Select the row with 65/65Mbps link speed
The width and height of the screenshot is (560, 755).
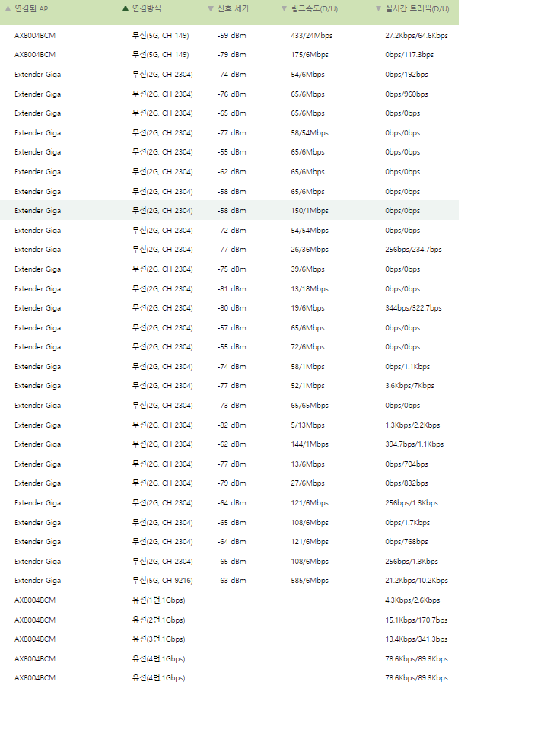(x=229, y=406)
